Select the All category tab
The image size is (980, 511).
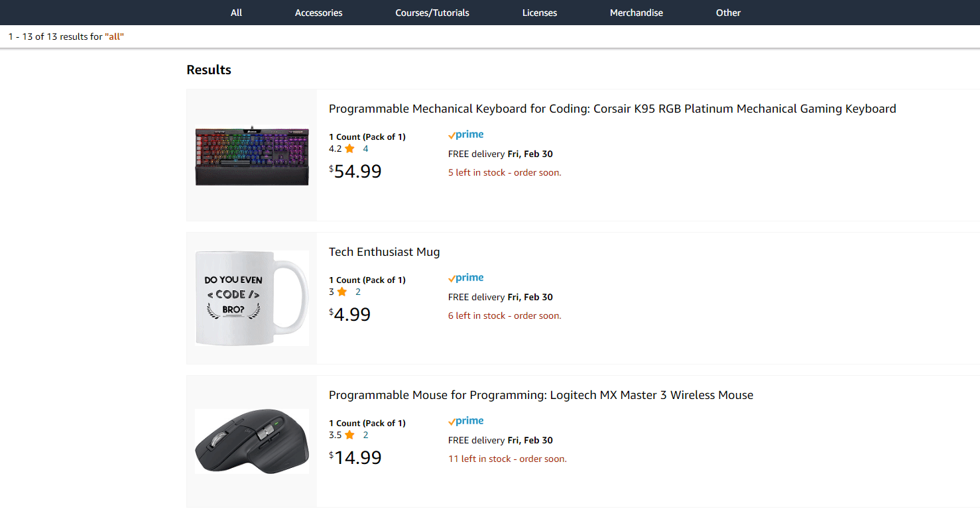237,13
